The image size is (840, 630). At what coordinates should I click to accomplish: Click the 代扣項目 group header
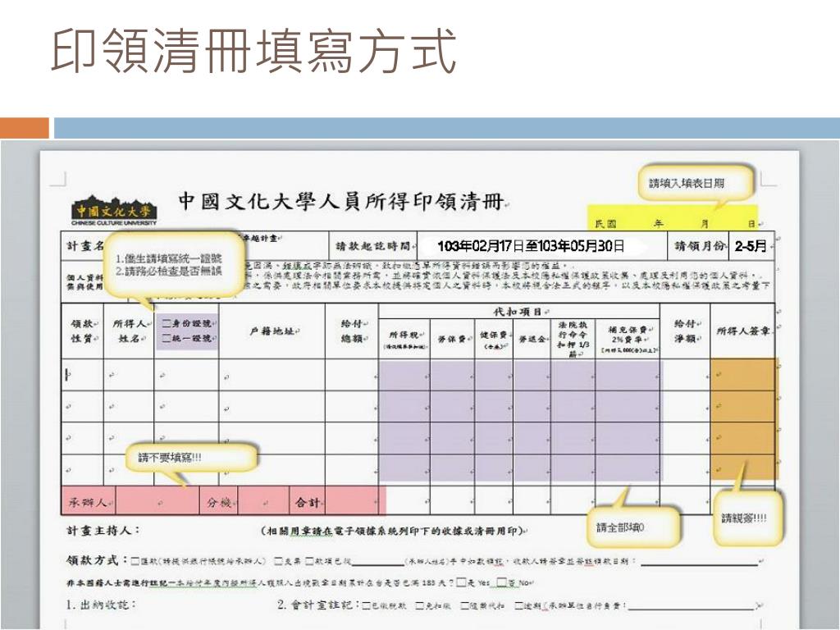coord(518,311)
